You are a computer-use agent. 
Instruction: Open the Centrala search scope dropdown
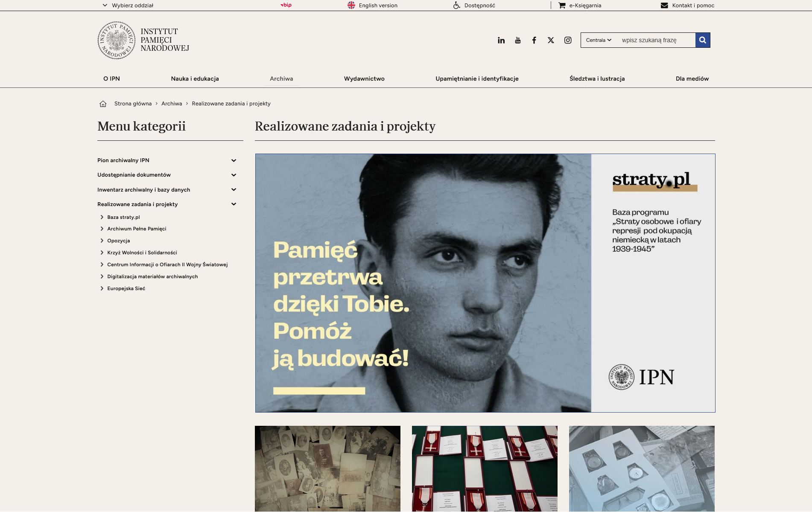point(599,40)
